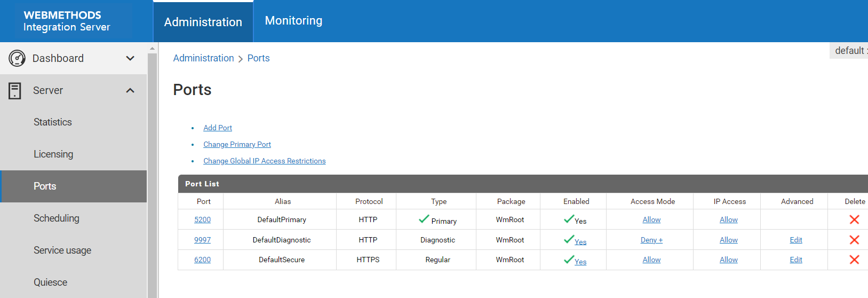Open Service usage in the sidebar
868x298 pixels.
pyautogui.click(x=62, y=250)
